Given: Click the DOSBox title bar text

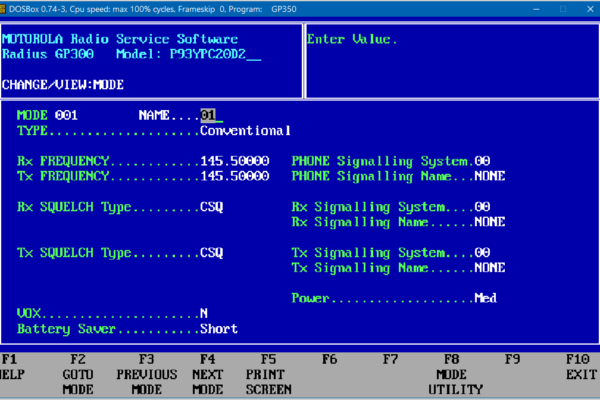Looking at the screenshot, I should tap(153, 9).
